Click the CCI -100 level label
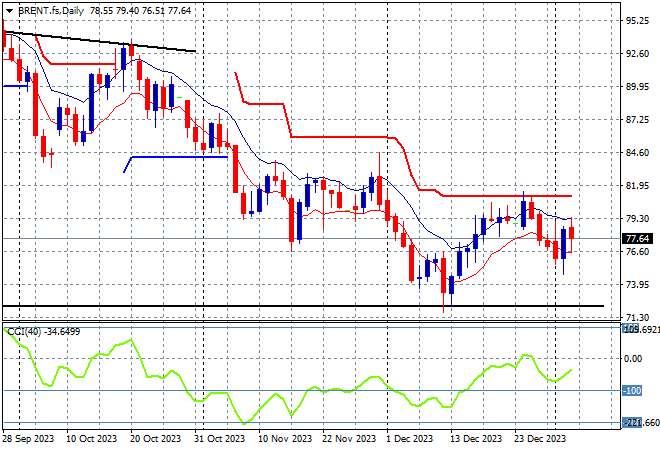 [632, 391]
